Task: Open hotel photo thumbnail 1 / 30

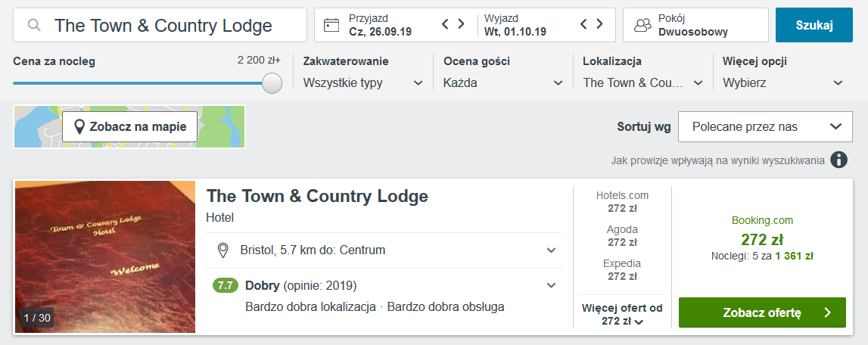Action: pyautogui.click(x=105, y=257)
